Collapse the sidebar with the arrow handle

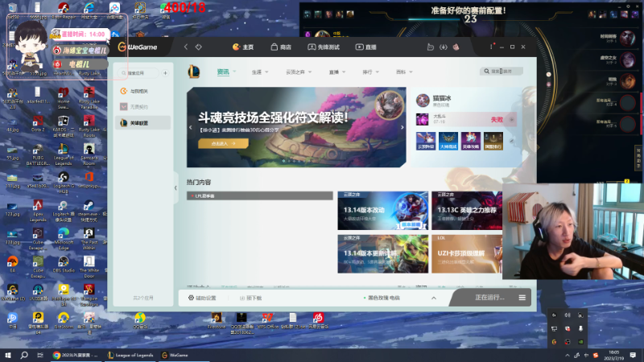coord(175,188)
